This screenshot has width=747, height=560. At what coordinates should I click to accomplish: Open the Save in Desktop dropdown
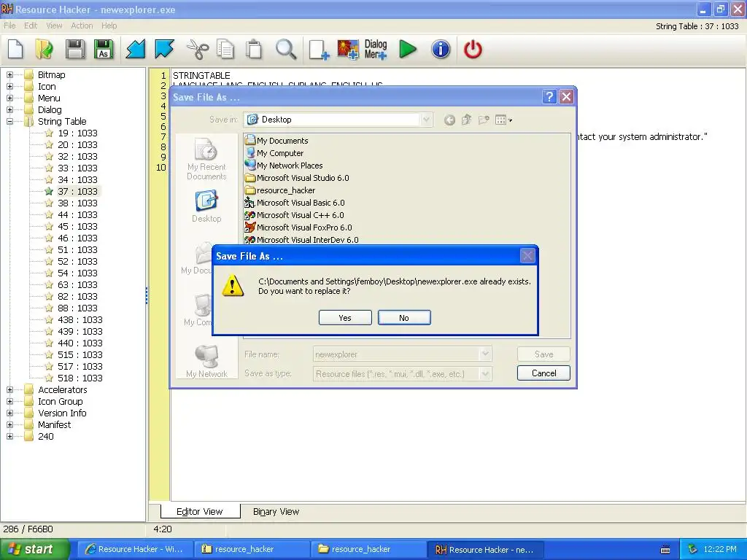(x=426, y=120)
